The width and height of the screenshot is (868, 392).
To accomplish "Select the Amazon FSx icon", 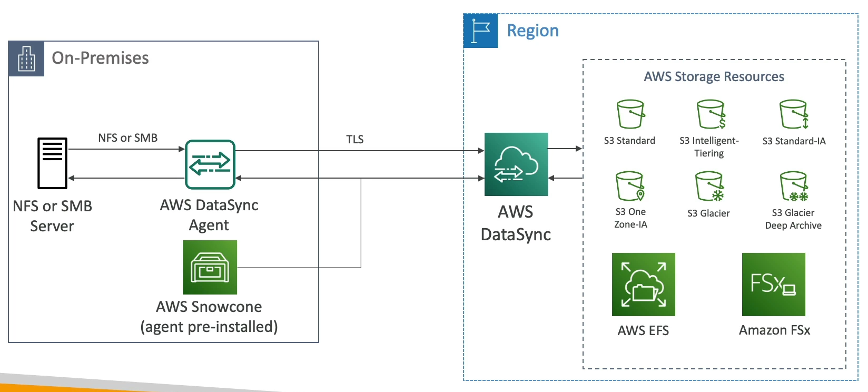I will [773, 285].
